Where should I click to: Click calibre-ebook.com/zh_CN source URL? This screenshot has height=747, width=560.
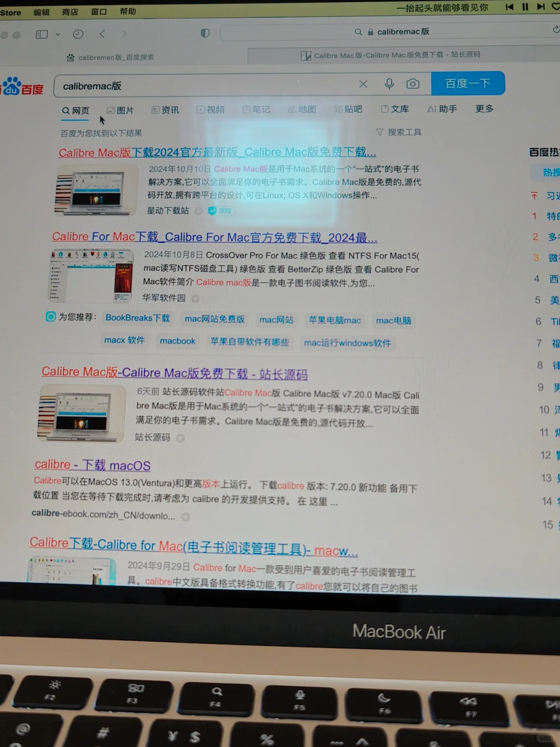pyautogui.click(x=104, y=515)
